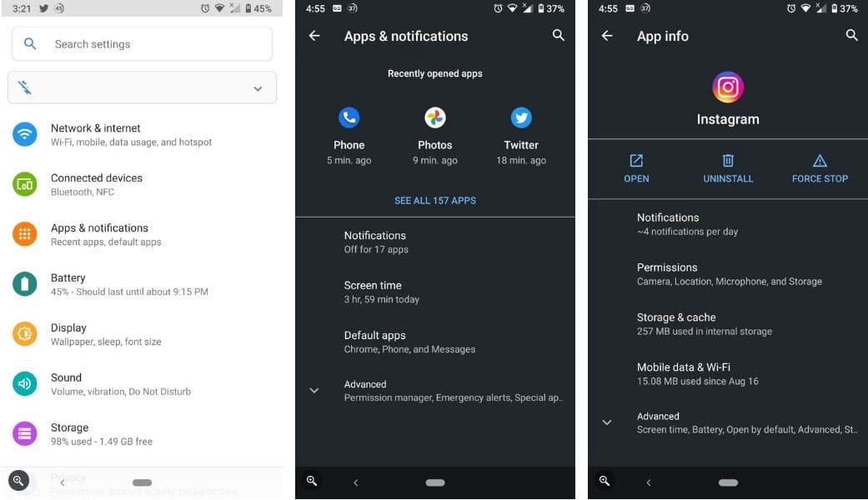Open Sound settings entry

click(x=142, y=384)
